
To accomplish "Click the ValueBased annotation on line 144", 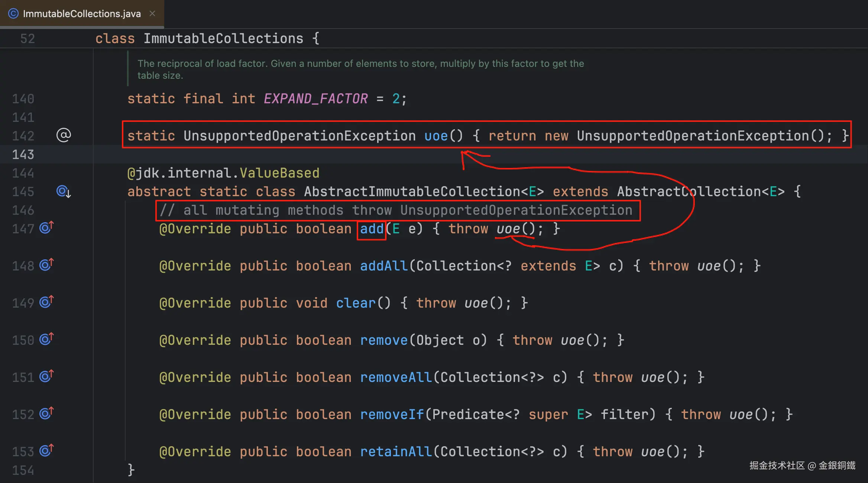I will 279,173.
